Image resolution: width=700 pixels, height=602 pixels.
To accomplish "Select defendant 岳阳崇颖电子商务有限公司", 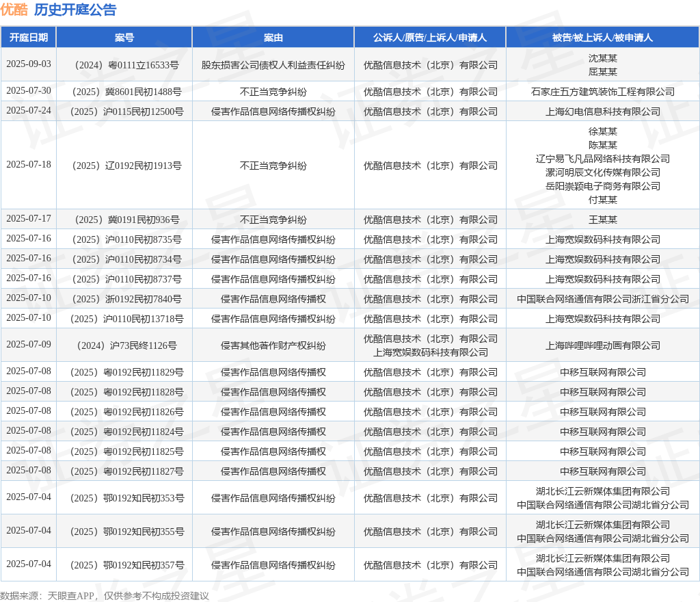I will pyautogui.click(x=603, y=186).
